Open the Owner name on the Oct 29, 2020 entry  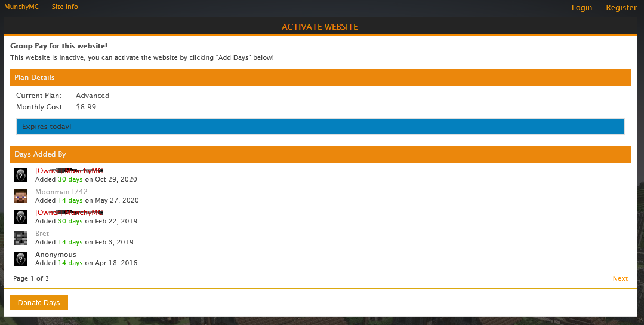(69, 170)
